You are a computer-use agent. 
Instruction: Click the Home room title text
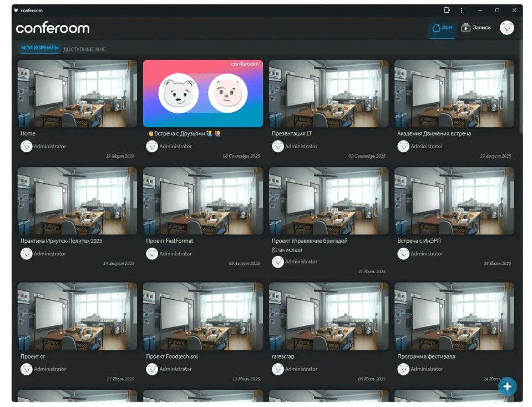pos(28,133)
